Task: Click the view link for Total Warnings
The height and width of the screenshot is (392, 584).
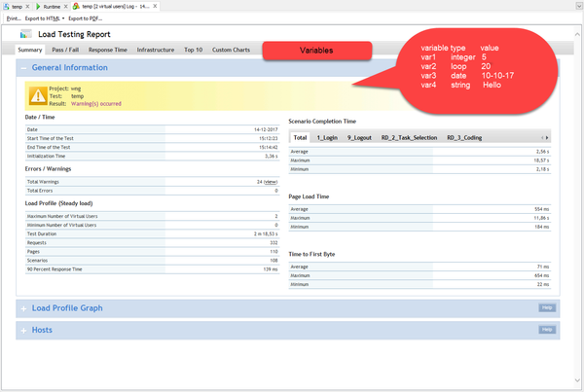Action: (270, 182)
